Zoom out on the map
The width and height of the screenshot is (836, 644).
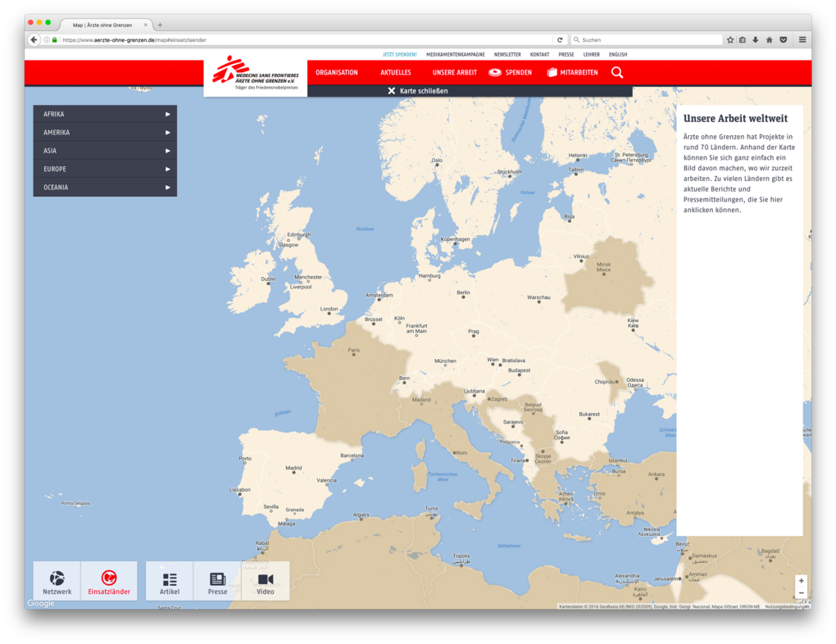click(x=801, y=593)
